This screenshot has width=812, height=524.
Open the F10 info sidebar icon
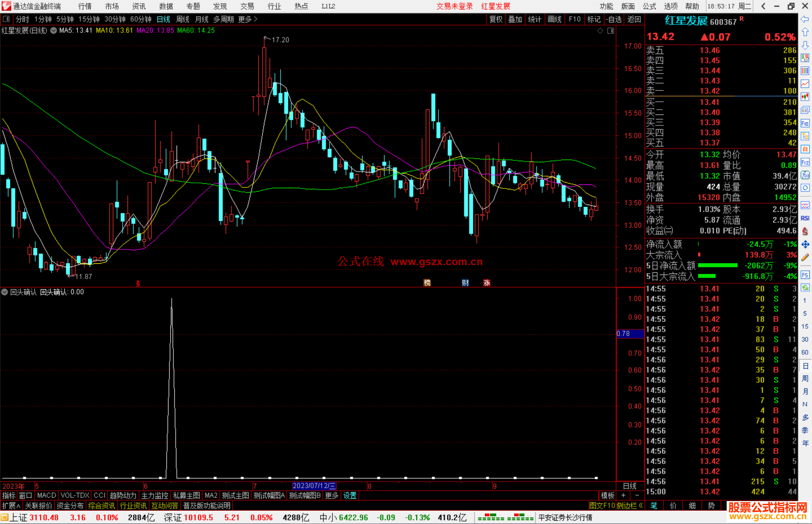(805, 123)
